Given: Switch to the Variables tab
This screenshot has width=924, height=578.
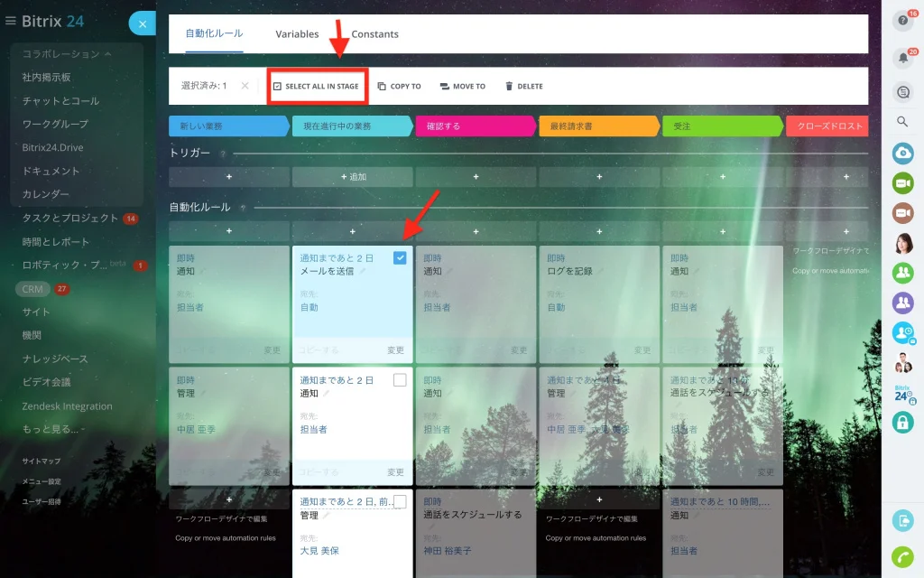Looking at the screenshot, I should [x=297, y=34].
